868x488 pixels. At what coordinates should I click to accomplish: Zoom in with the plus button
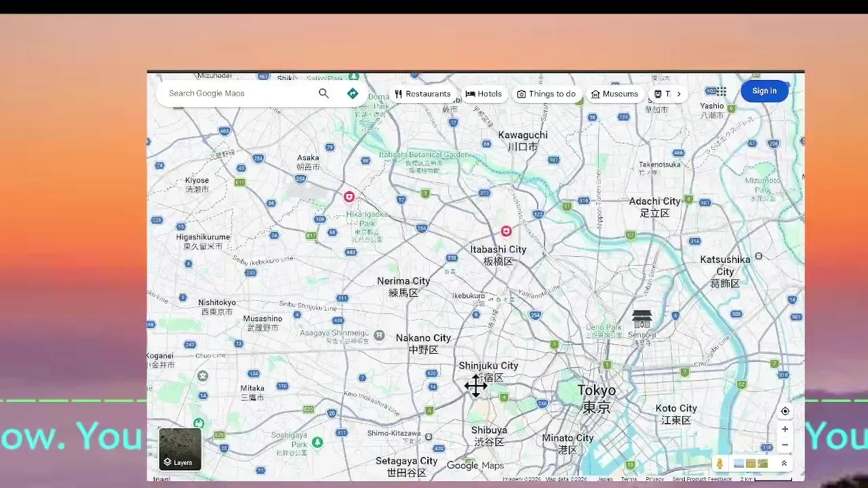pos(785,429)
